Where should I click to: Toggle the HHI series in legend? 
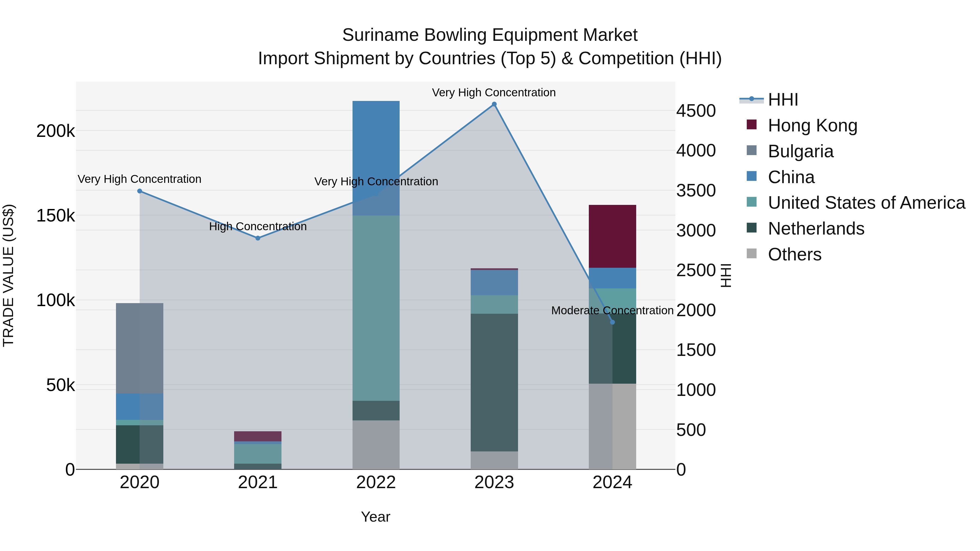pos(768,100)
